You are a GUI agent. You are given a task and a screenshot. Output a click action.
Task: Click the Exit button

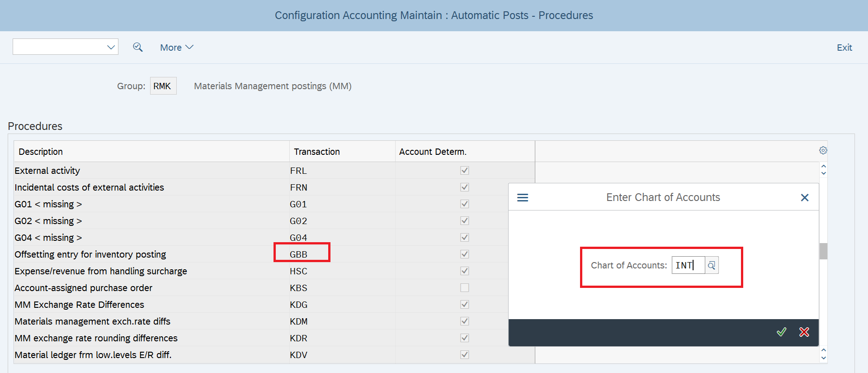[x=844, y=48]
